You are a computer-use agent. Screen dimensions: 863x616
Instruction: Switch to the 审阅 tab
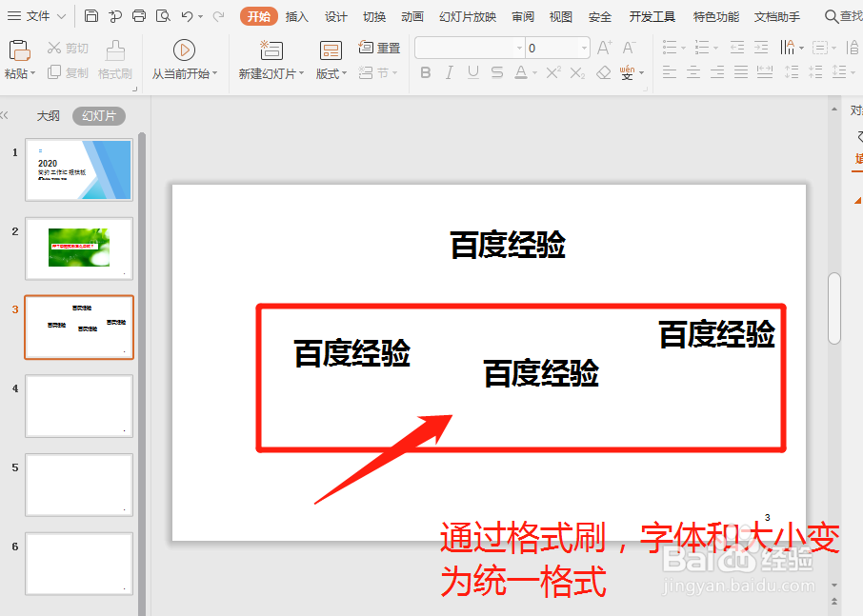point(523,17)
